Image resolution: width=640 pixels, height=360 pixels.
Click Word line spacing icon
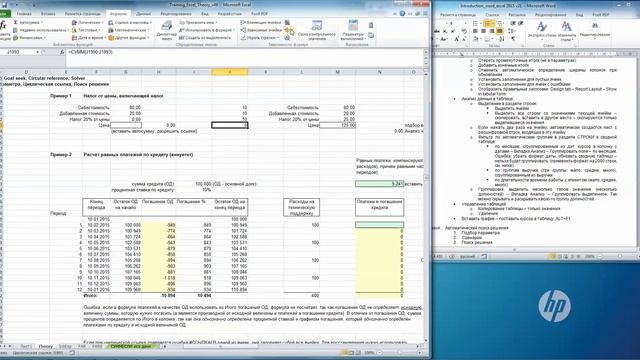pyautogui.click(x=512, y=31)
